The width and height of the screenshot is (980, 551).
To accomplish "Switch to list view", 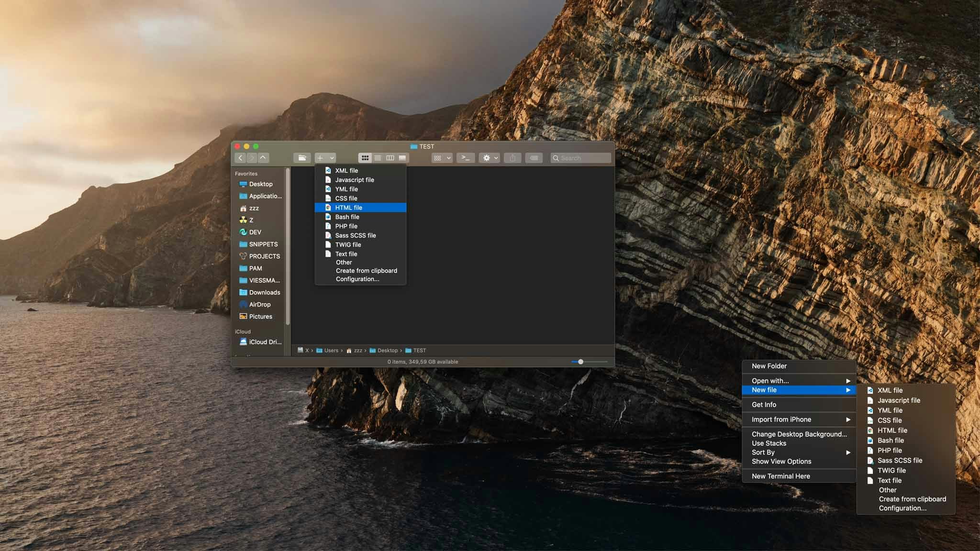I will 378,158.
